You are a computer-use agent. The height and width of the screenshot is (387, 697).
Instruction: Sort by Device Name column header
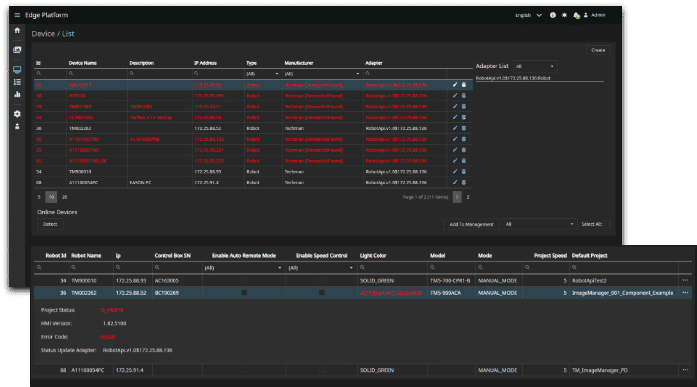[x=83, y=63]
